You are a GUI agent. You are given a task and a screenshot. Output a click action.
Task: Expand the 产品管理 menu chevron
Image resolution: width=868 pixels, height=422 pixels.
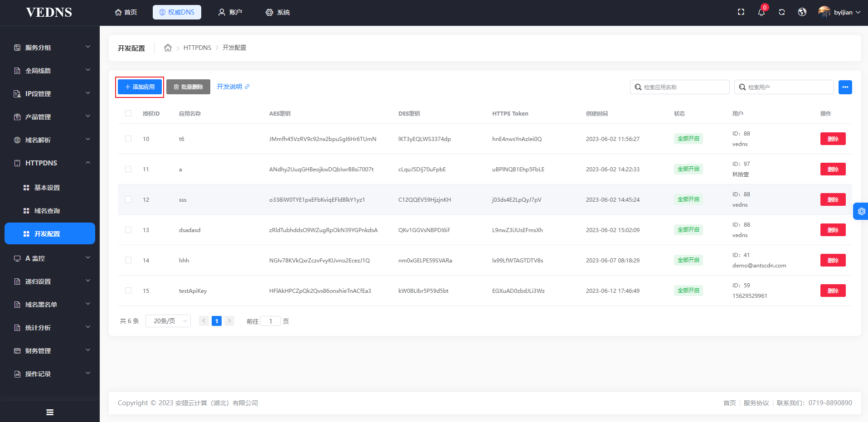click(x=88, y=116)
